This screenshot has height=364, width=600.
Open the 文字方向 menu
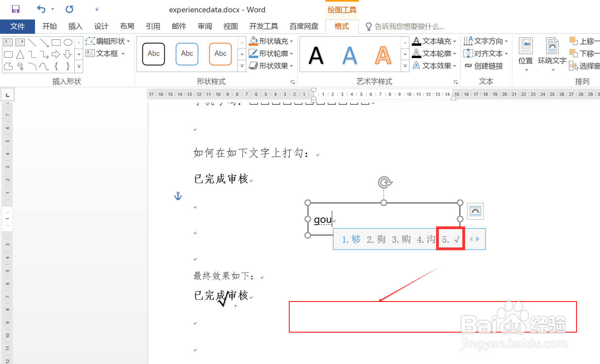(x=486, y=41)
